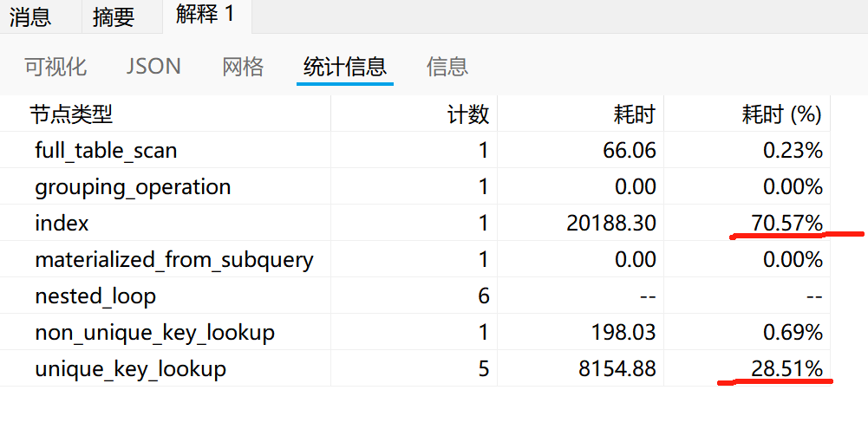Show the 可视化 view

(55, 67)
